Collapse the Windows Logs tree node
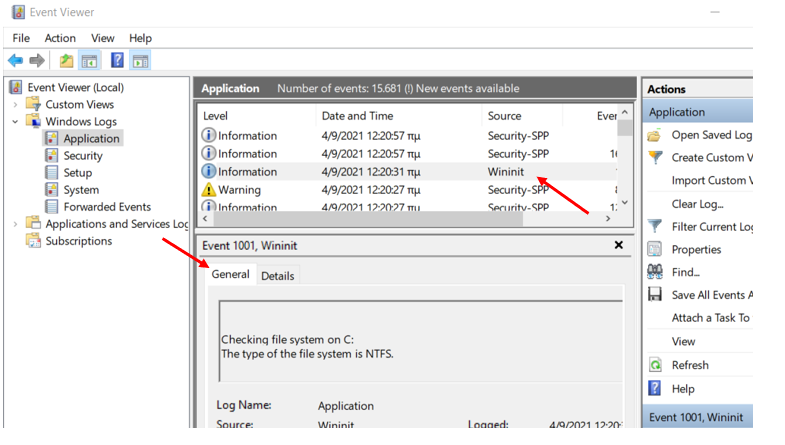The width and height of the screenshot is (785, 445). pos(15,122)
